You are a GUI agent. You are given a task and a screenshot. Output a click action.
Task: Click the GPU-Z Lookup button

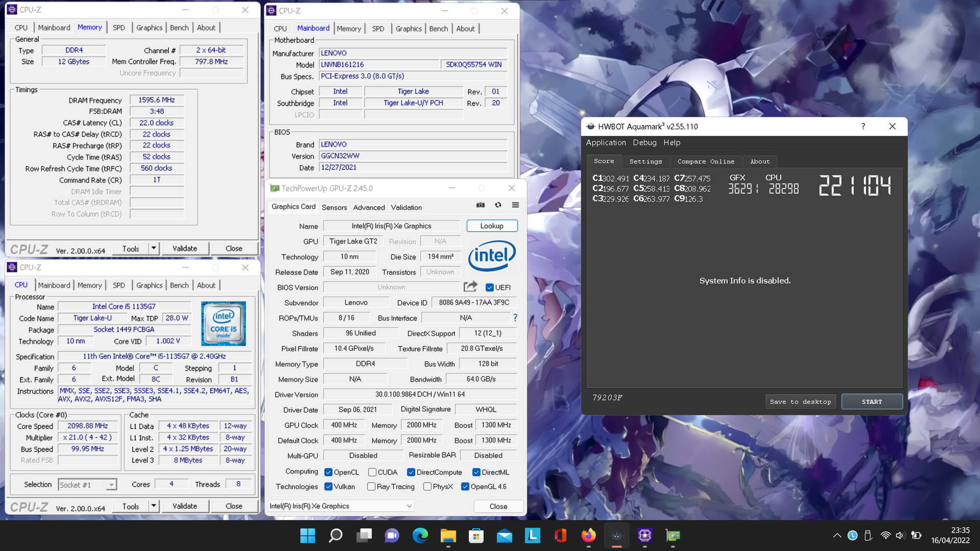click(492, 226)
